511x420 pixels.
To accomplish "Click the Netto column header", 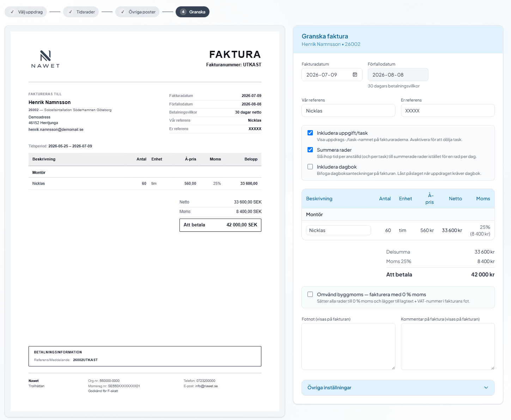I will 455,199.
